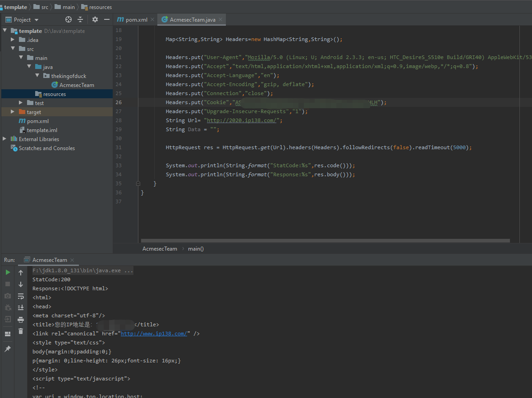The height and width of the screenshot is (398, 532).
Task: Click the locate-file crosshair icon in Project panel
Action: point(69,19)
